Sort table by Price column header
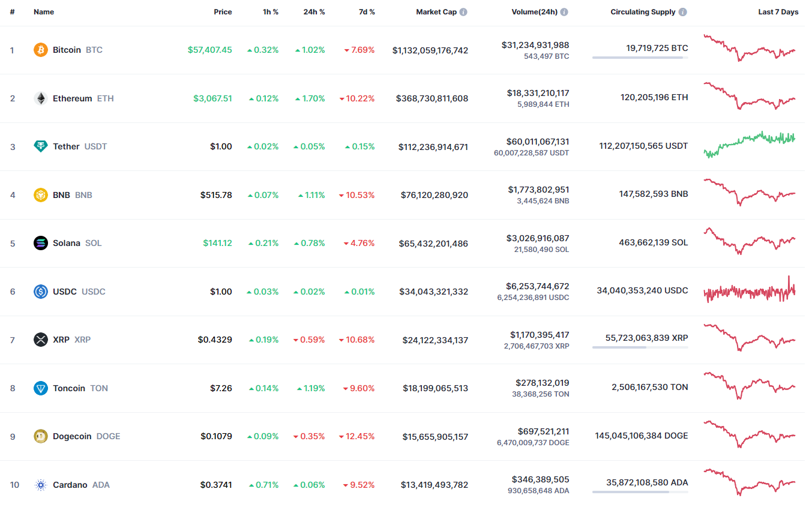 (x=223, y=12)
